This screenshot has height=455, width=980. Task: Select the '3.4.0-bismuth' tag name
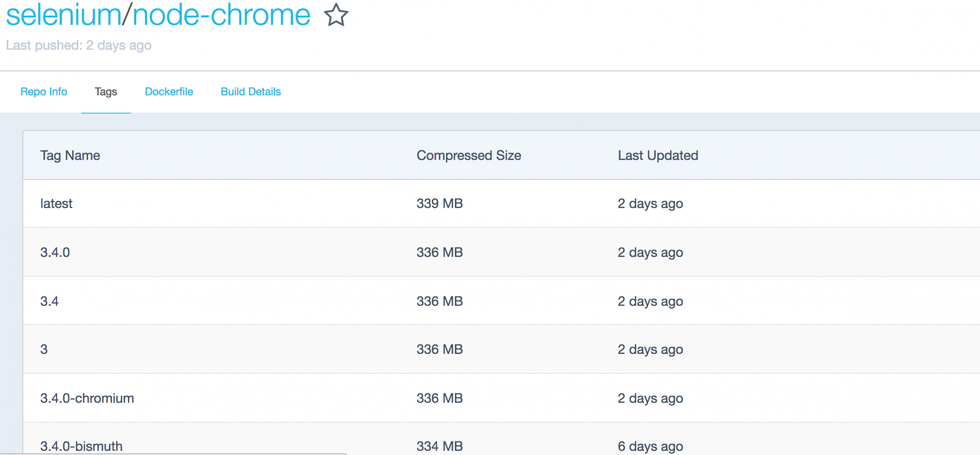pyautogui.click(x=82, y=446)
